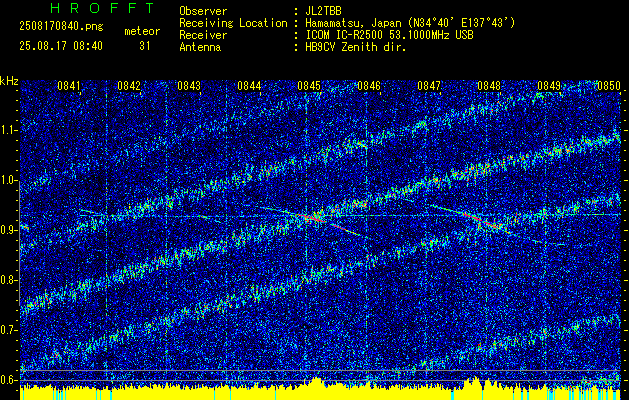Click the 0847 time axis label
The height and width of the screenshot is (400, 629).
429,86
